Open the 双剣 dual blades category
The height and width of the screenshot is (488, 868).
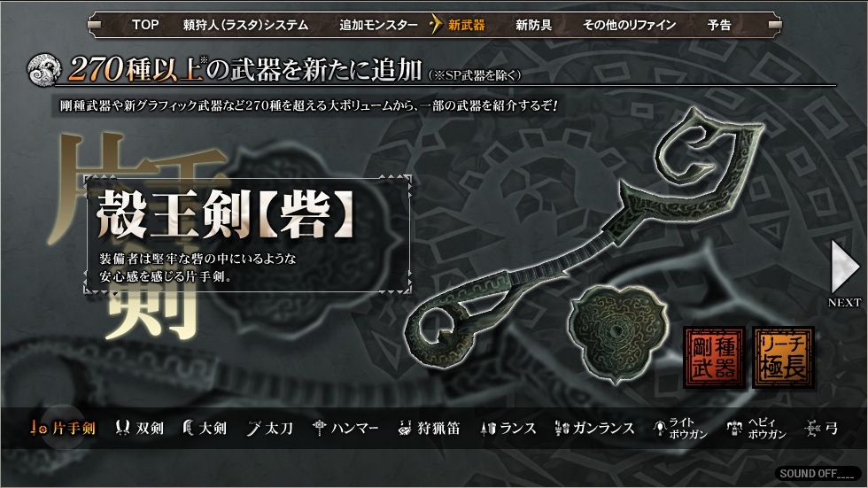(139, 428)
